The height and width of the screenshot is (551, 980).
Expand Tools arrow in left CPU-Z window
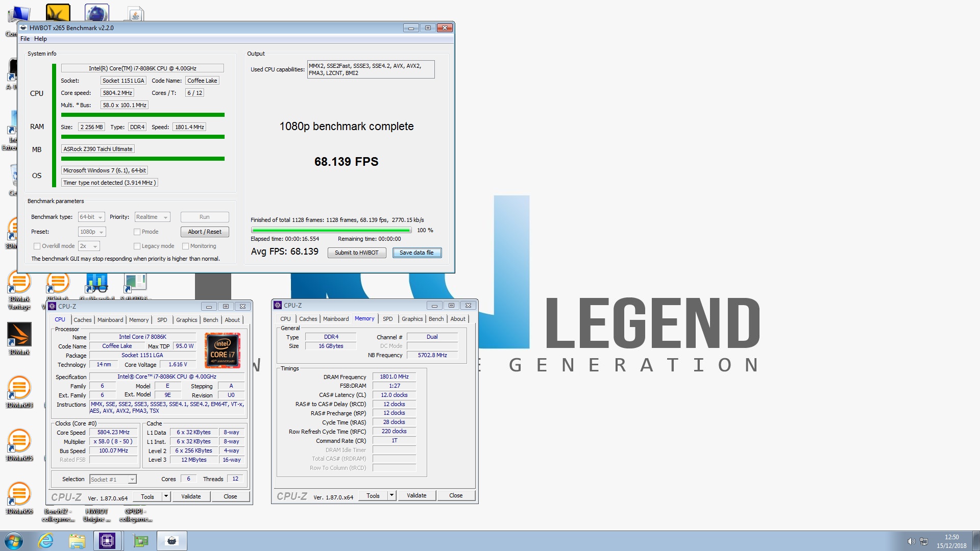point(166,496)
